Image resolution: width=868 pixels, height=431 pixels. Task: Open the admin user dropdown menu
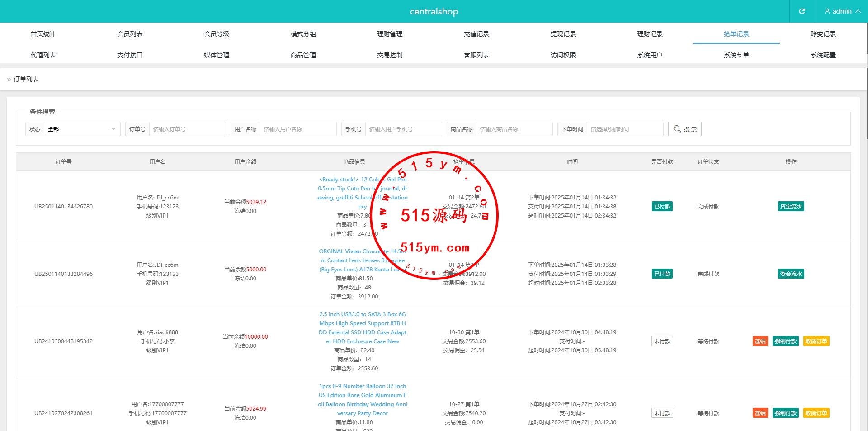coord(842,11)
